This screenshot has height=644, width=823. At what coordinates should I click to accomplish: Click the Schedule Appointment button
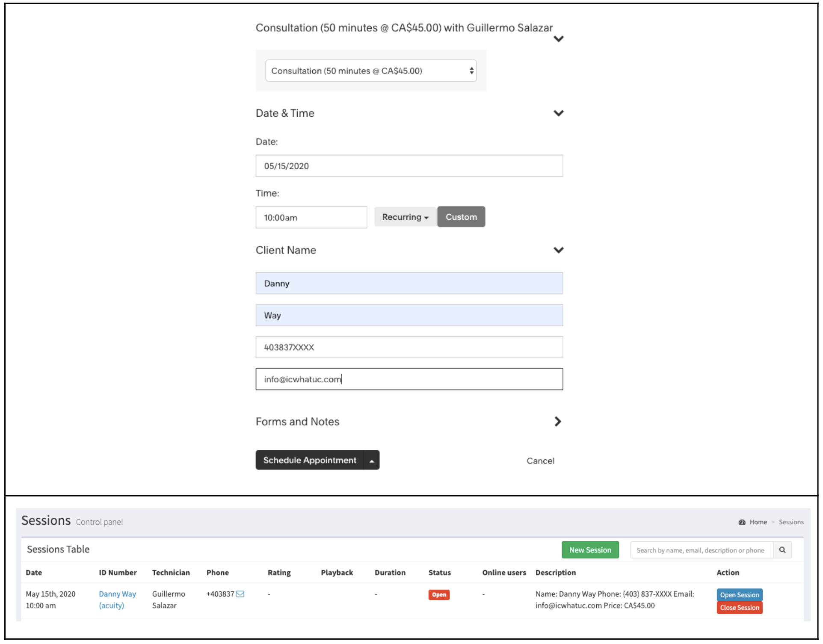pos(310,460)
